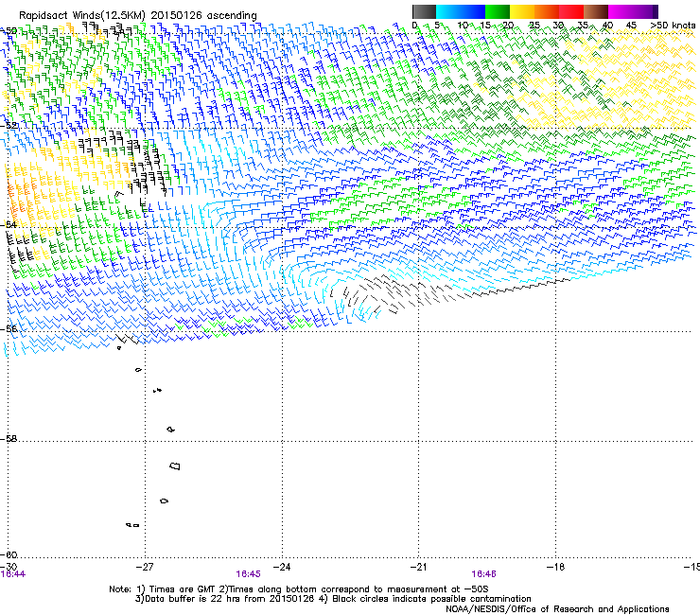Click the title text 'Rapidscat Winds(12.5KM) 20150126 ascending'
Image resolution: width=700 pixels, height=615 pixels.
coord(138,16)
